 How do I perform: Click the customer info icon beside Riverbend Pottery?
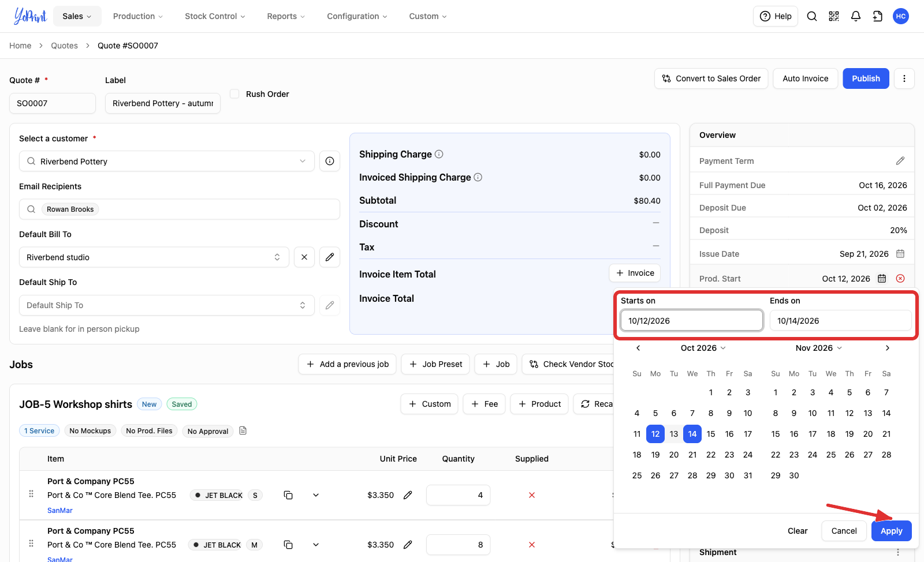click(330, 161)
